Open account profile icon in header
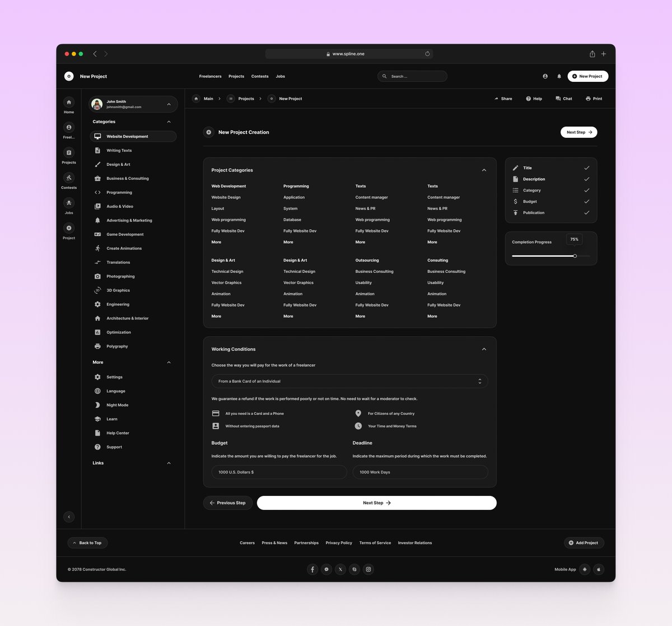 pyautogui.click(x=545, y=76)
